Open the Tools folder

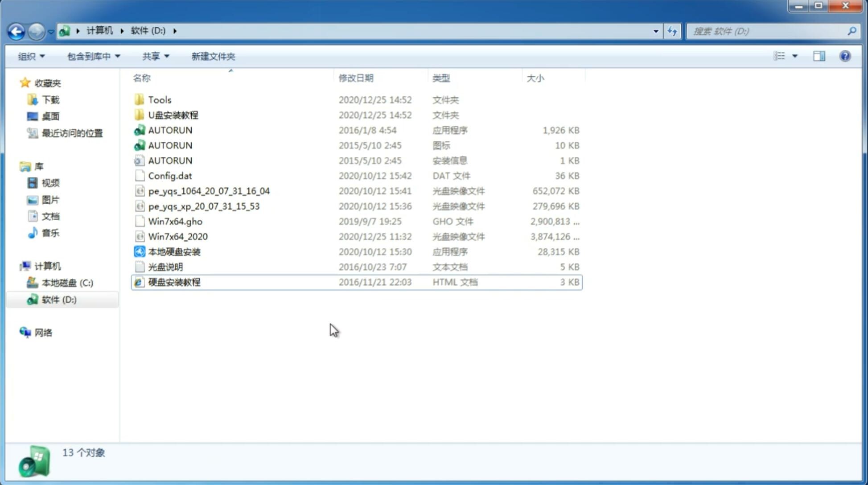tap(159, 99)
